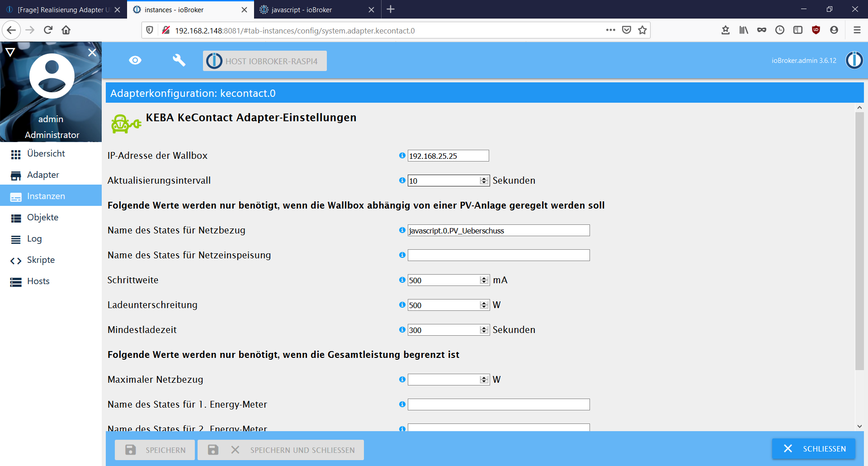Click the empty Netzeinspeisung state field
This screenshot has width=868, height=466.
(499, 255)
